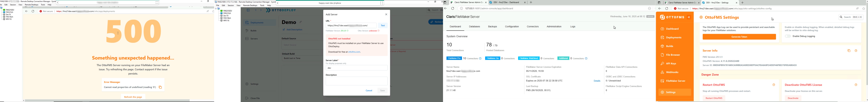Open Tools menu in left Remote Desktop Manager
This screenshot has width=868, height=102.
click(x=43, y=5)
